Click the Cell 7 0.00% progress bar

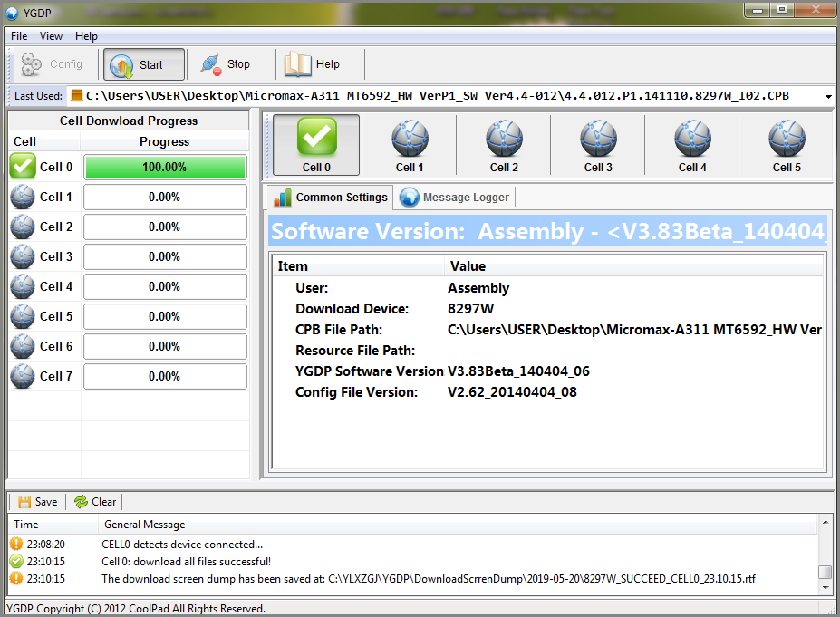(x=165, y=377)
